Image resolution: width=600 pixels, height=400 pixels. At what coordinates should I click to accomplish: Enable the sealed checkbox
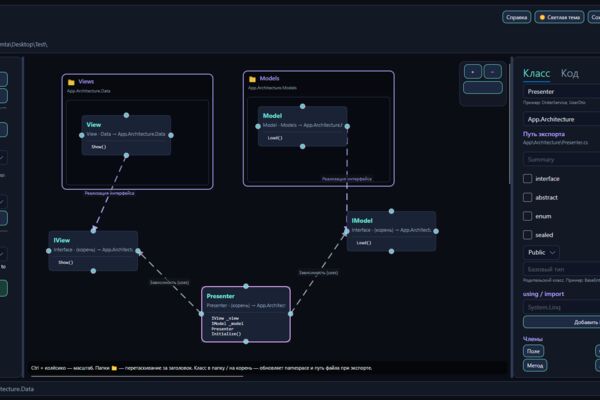tap(527, 235)
